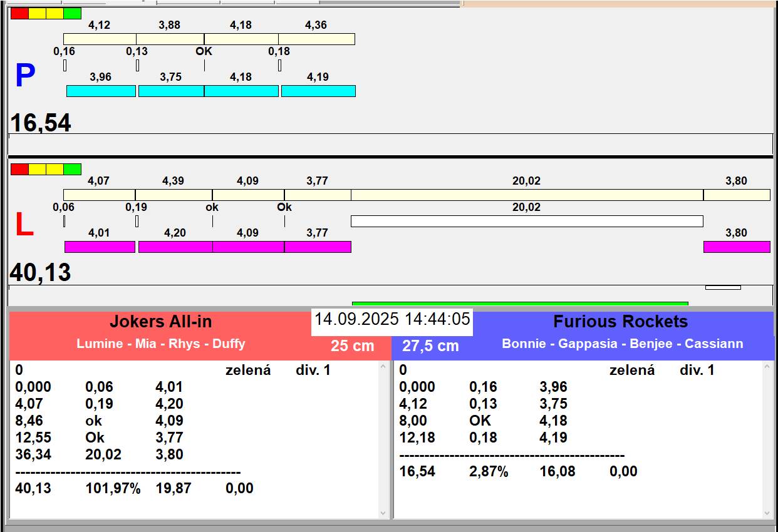Click the 14.09.2025 14:44:05 timestamp box
778x532 pixels.
point(392,319)
